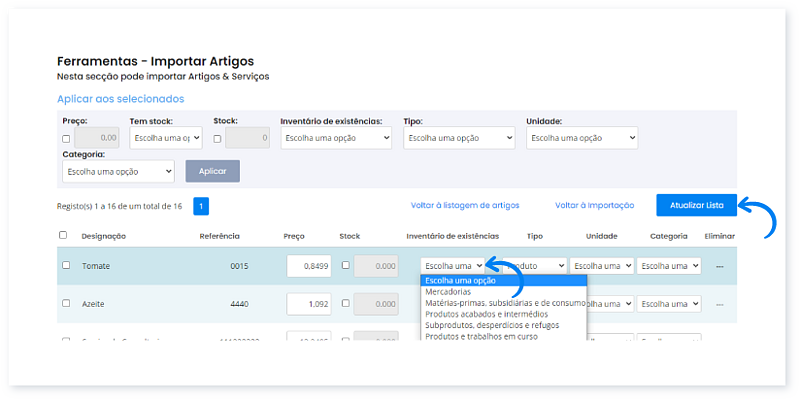The height and width of the screenshot is (400, 800).
Task: Click the Preço column header
Action: (294, 236)
